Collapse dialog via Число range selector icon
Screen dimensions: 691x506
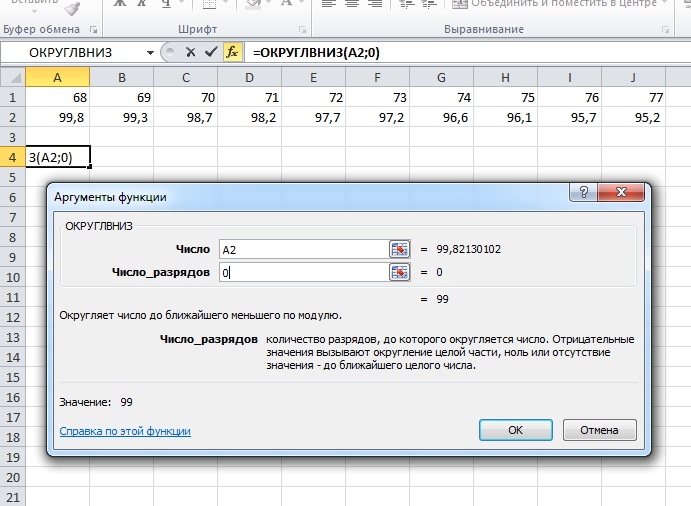tap(399, 249)
